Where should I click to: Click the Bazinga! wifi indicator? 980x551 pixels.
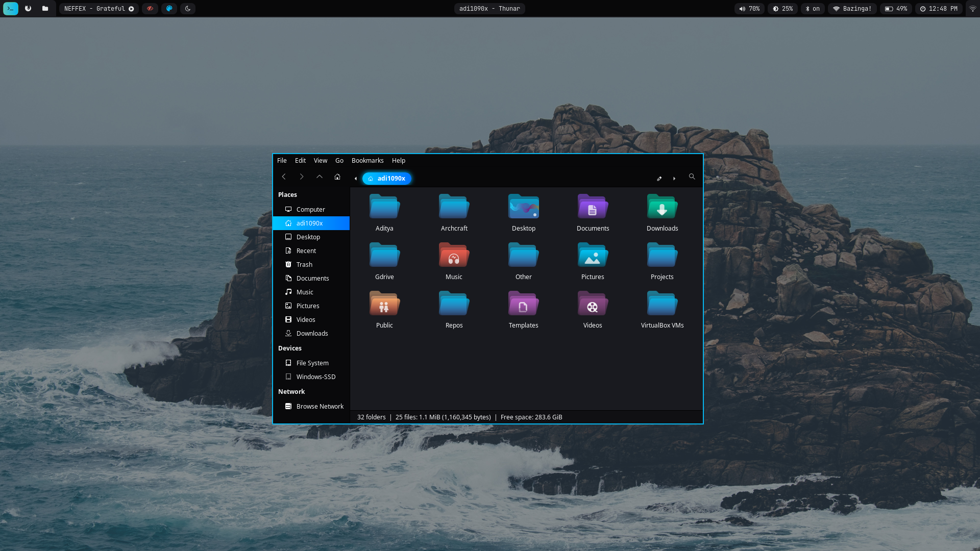tap(852, 9)
